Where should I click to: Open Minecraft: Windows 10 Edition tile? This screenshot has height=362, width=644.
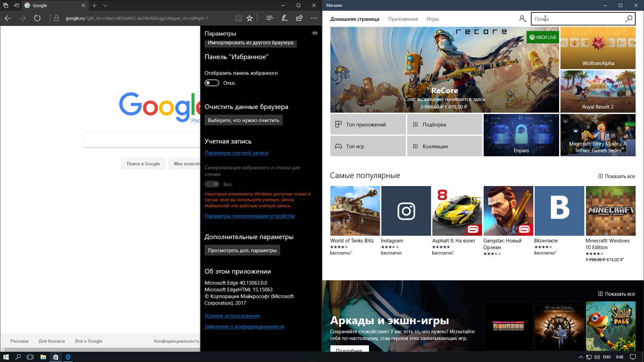(x=611, y=224)
